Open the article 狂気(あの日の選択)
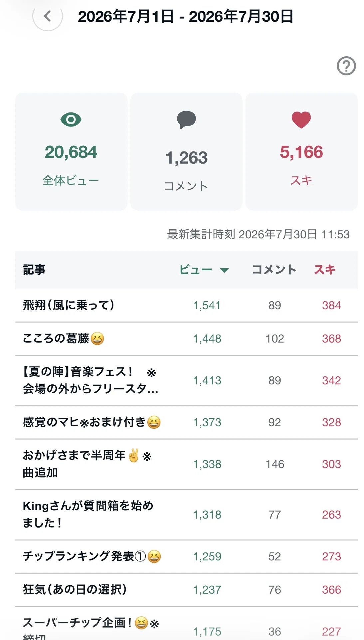364x640 pixels. [75, 589]
